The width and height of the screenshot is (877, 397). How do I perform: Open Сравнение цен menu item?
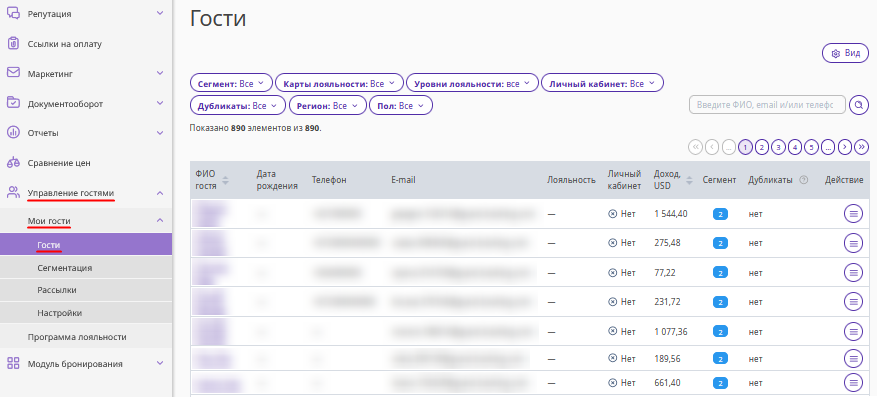pyautogui.click(x=59, y=163)
